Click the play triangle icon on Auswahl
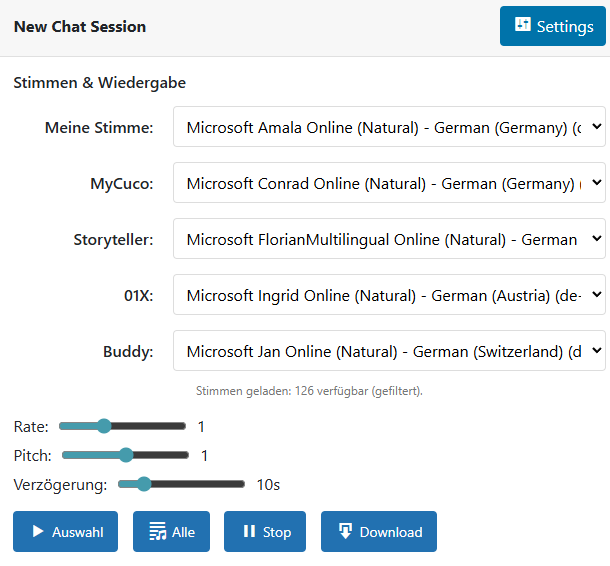 click(x=38, y=531)
